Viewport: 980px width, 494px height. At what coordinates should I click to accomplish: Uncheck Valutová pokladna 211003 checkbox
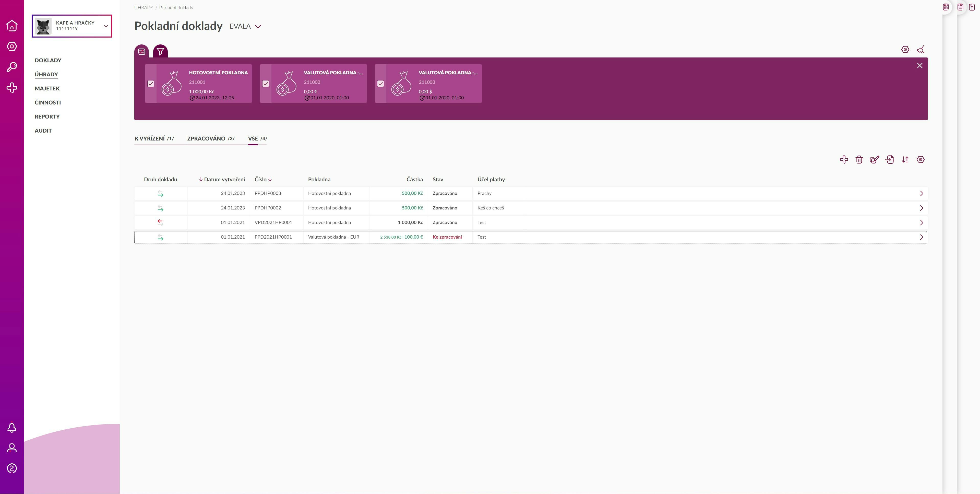pos(380,83)
